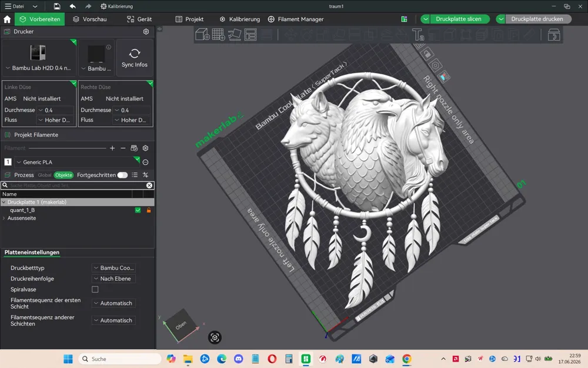Open Druckreihenfolge Nach Ebene dropdown
The height and width of the screenshot is (368, 588).
point(113,279)
